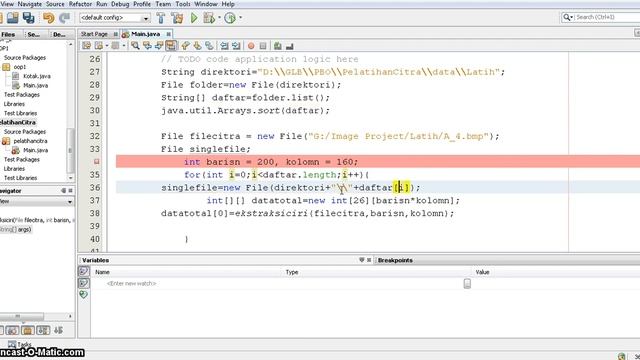Click the Shift Line Left icon
This screenshot has width=640, height=360.
point(224,46)
